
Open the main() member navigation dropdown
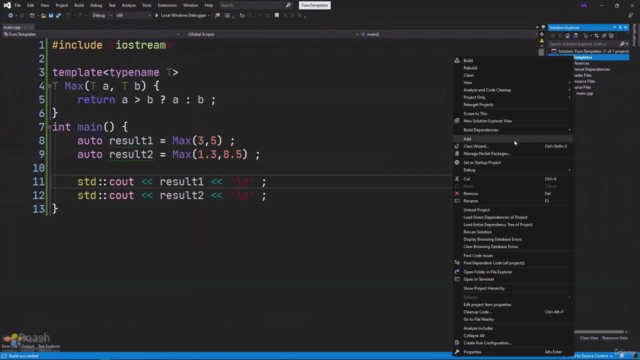[x=449, y=34]
